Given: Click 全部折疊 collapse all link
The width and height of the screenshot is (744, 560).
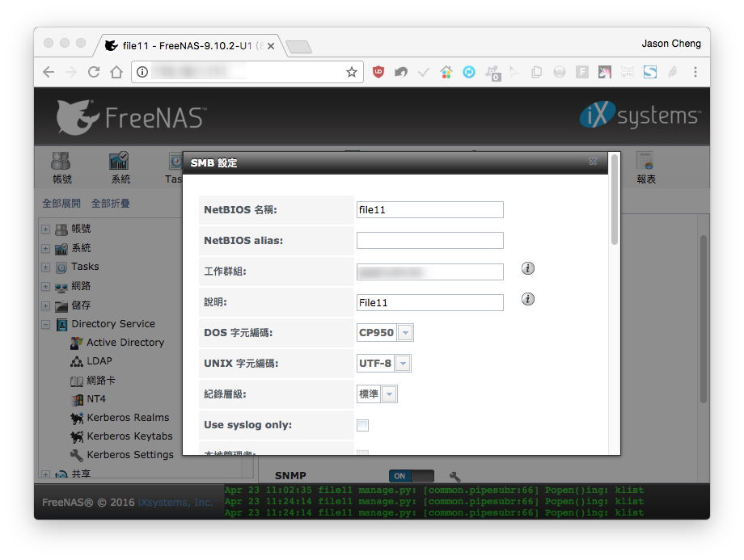Looking at the screenshot, I should click(x=111, y=204).
